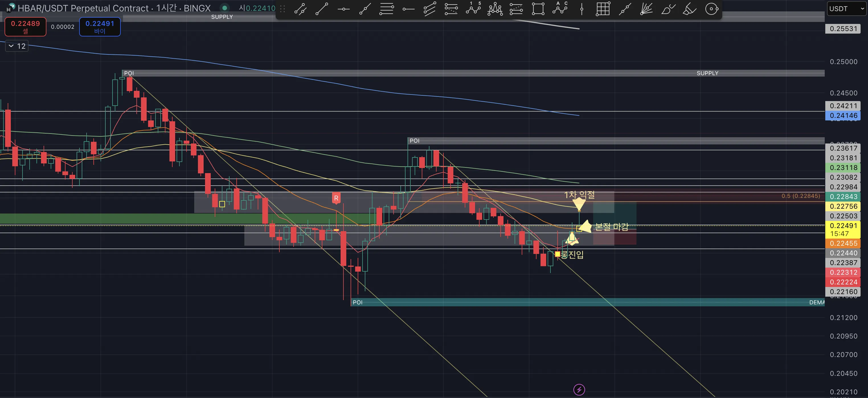Click the open price 0.22410 value
The width and height of the screenshot is (868, 398).
(260, 8)
